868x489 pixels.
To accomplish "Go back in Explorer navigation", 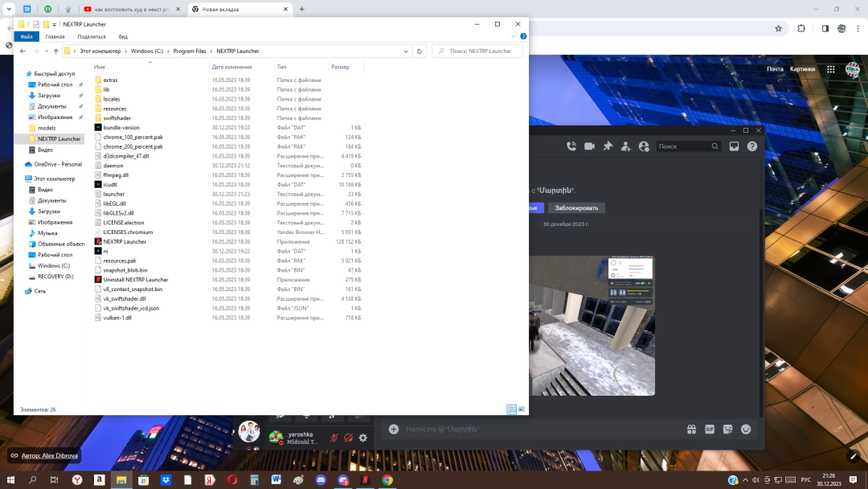I will 23,51.
